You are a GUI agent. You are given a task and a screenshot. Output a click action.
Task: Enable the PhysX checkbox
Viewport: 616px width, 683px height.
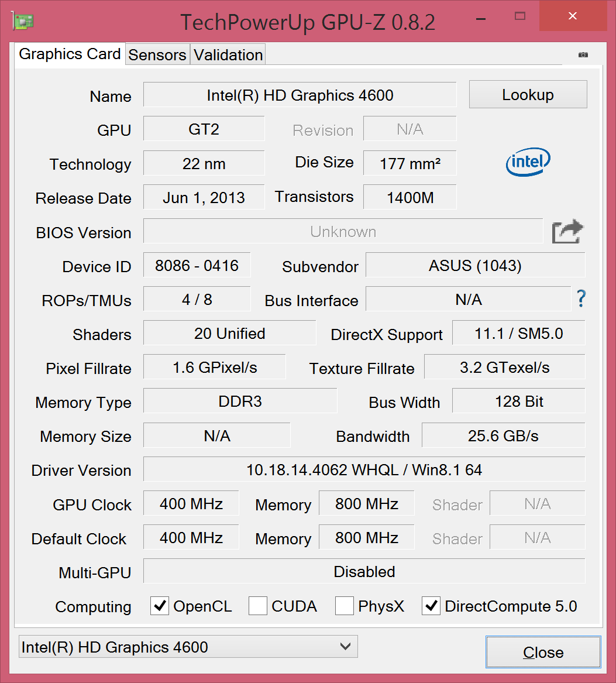344,606
